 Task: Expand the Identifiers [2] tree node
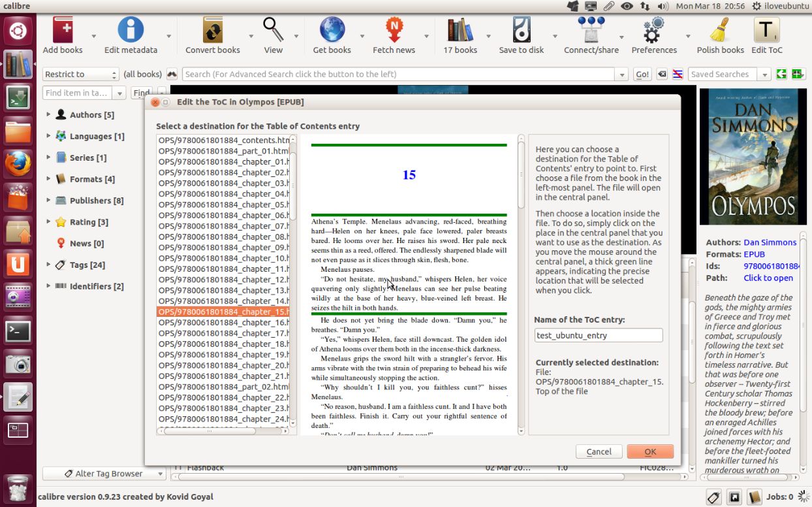coord(48,286)
